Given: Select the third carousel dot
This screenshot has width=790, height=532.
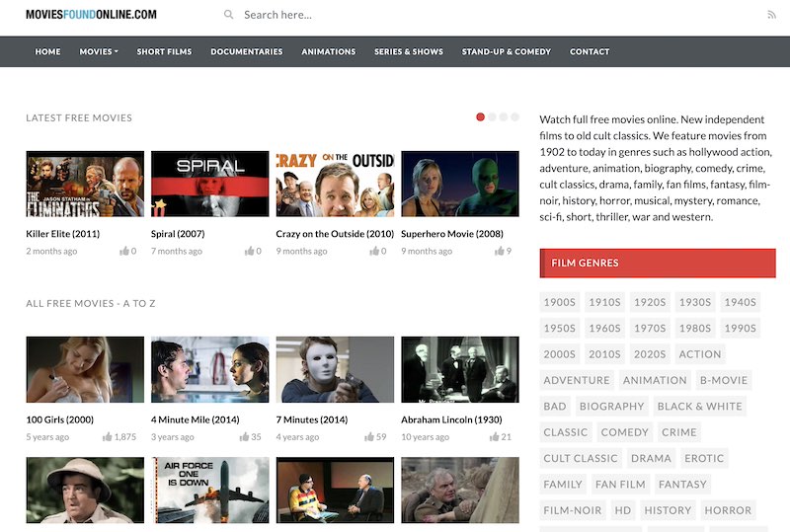Looking at the screenshot, I should (504, 116).
